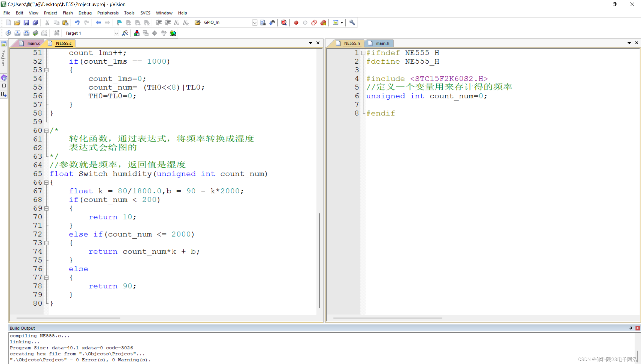Click Manage Project Items colored-blocks icon
The image size is (641, 364).
click(x=137, y=33)
